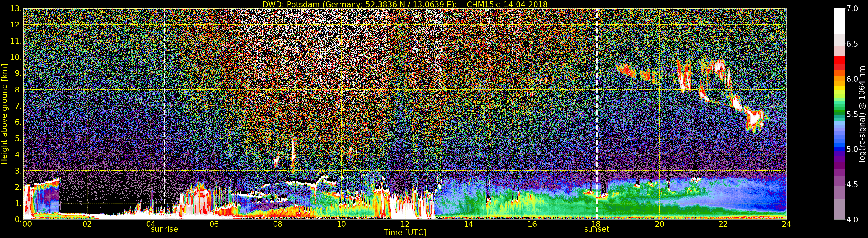The image size is (868, 238).
Task: Click the colorbar tick label '7.0'
Action: tap(852, 9)
